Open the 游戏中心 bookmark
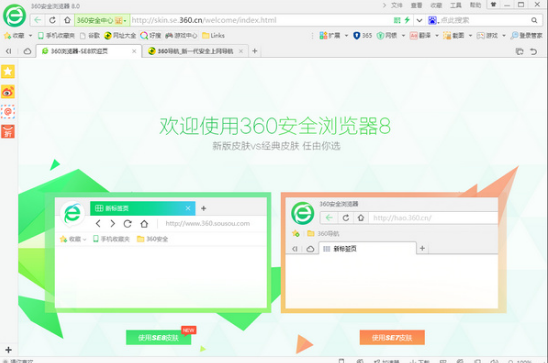 point(181,35)
